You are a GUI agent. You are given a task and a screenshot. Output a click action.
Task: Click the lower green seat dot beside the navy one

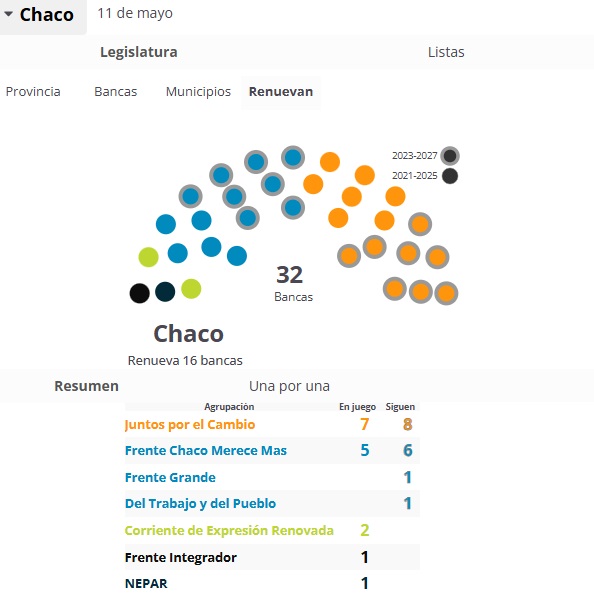pos(191,289)
